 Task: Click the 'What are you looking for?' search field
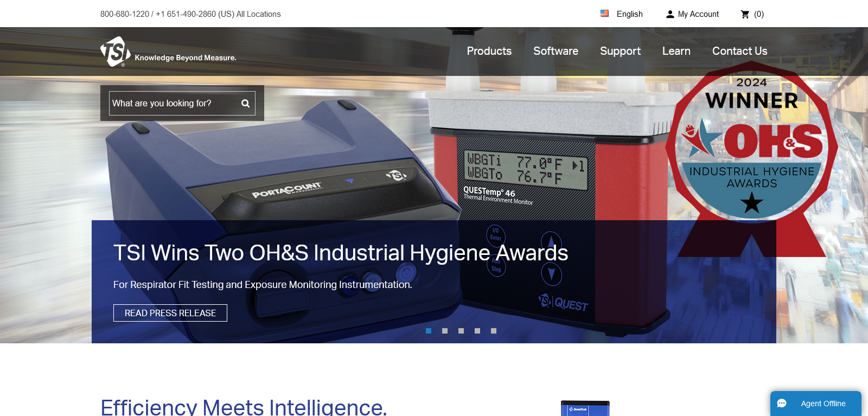point(174,104)
